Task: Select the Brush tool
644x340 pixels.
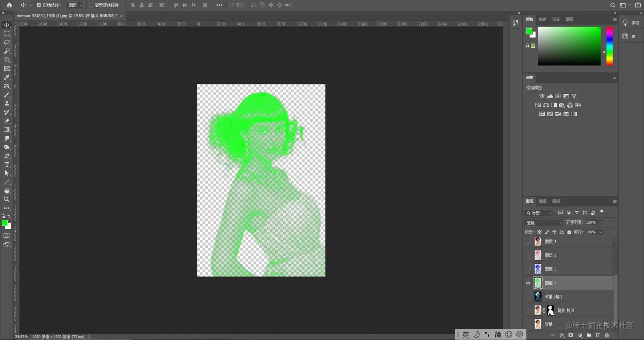Action: [x=7, y=95]
